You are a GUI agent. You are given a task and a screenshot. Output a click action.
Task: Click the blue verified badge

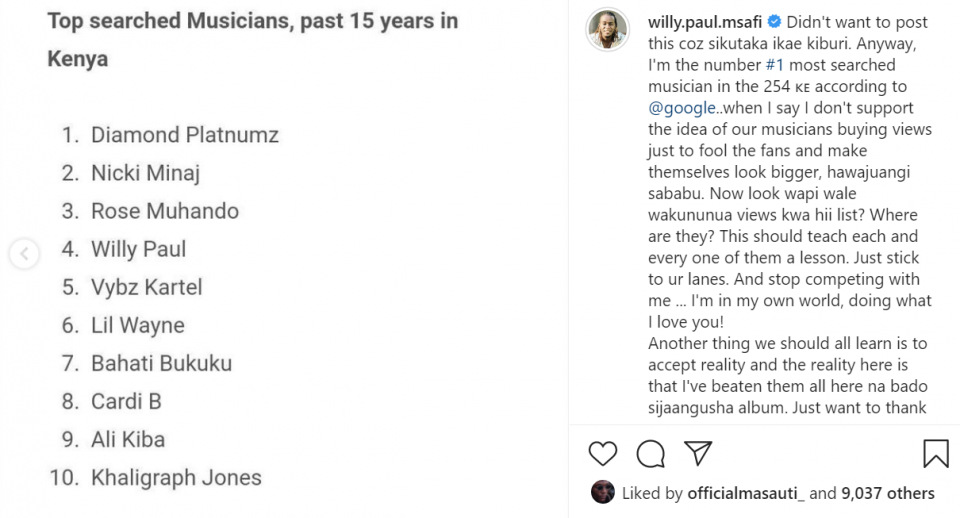point(775,22)
